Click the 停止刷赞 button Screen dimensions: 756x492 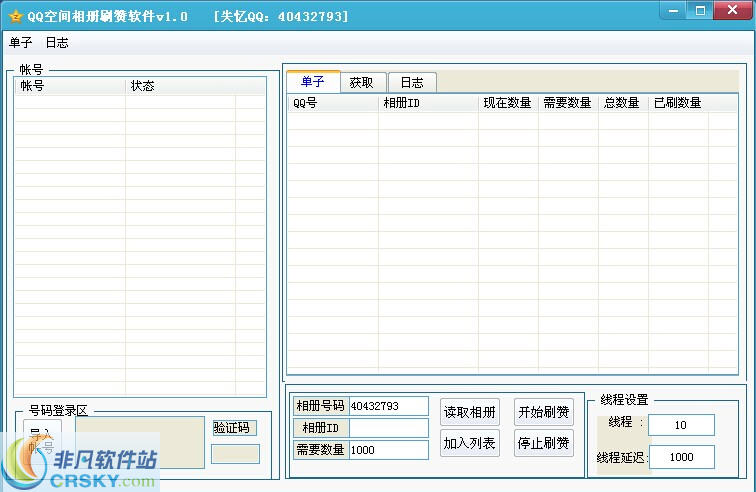click(x=544, y=443)
